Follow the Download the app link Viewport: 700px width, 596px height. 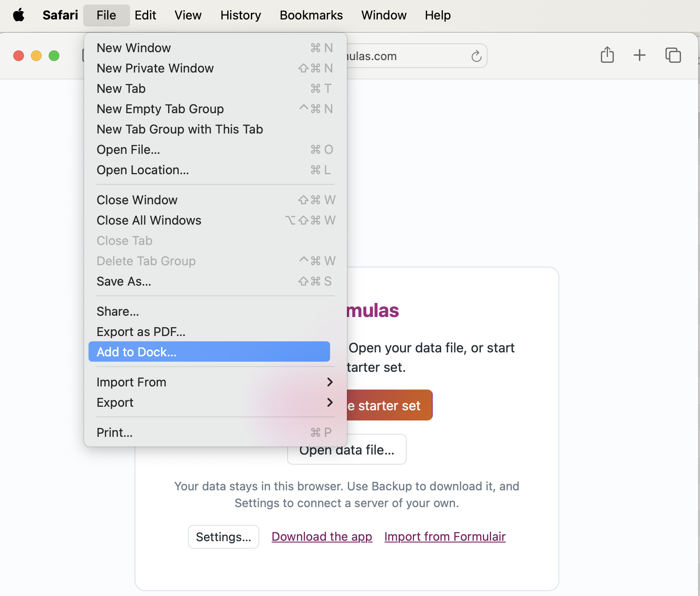pos(322,537)
